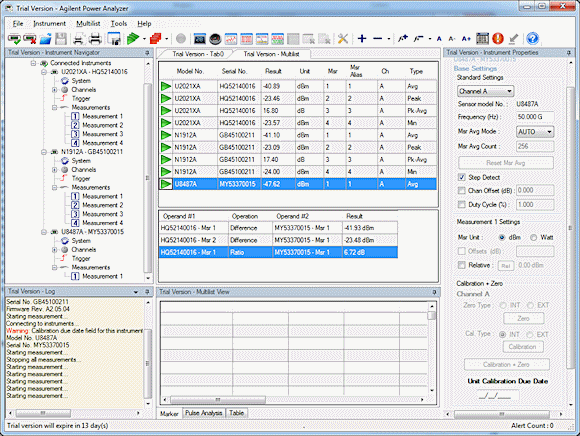Screen dimensions: 580x436
Task: Select the Ratio operation row 6.72 dB
Action: tap(278, 252)
